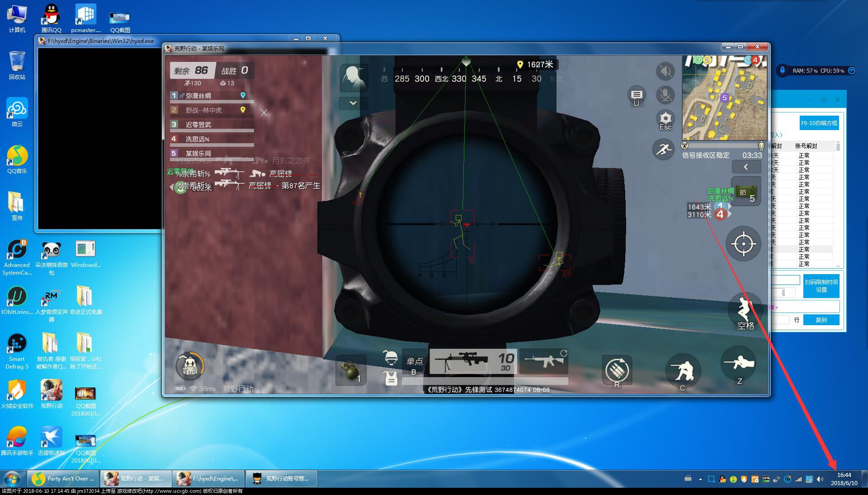Open the backpack Tab icon
868x495 pixels.
(190, 366)
